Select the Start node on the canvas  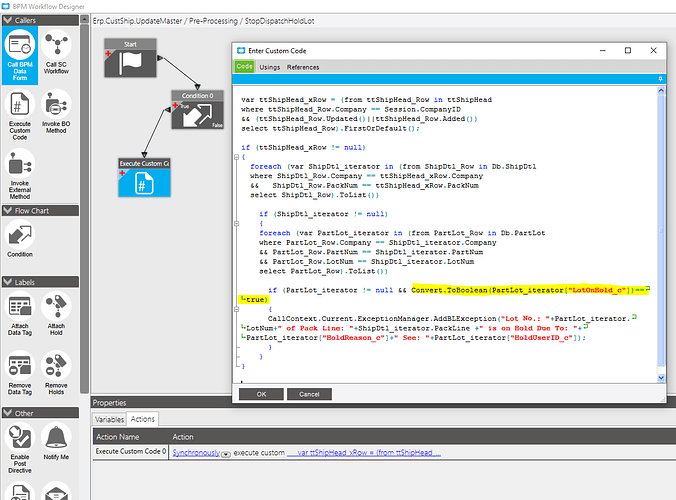tap(130, 58)
